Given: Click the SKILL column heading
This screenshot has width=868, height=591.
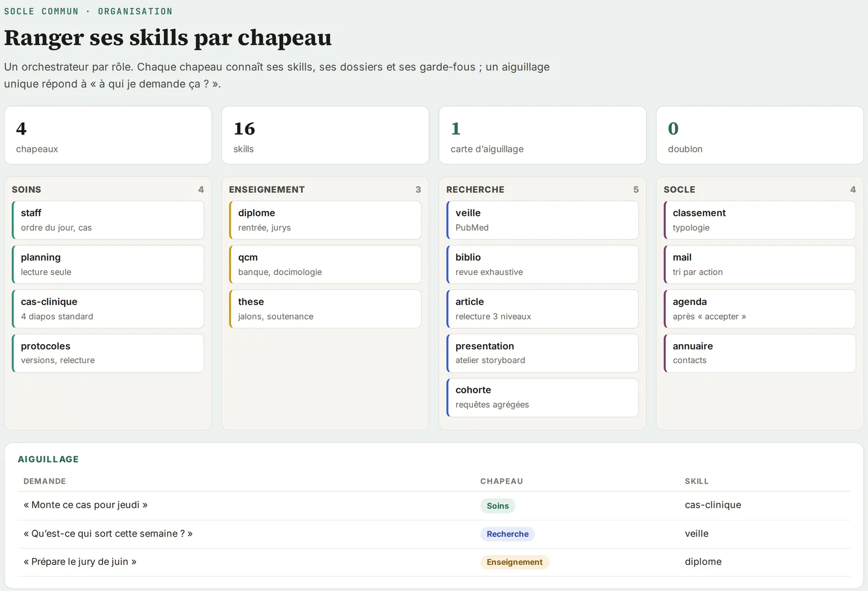Looking at the screenshot, I should [697, 481].
